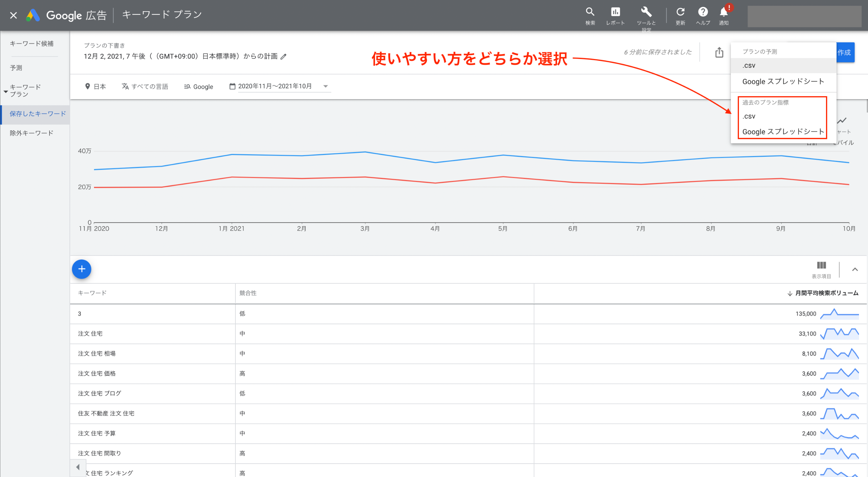Click the 8,100 search volume value
868x477 pixels.
[809, 354]
